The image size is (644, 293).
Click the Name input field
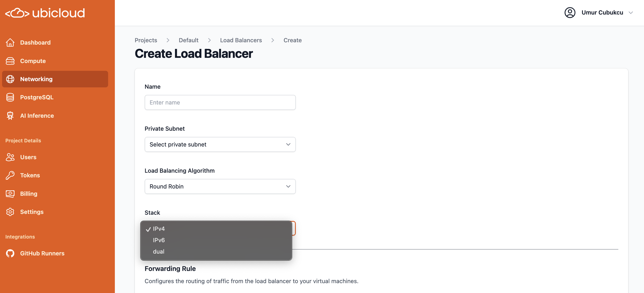pyautogui.click(x=220, y=102)
